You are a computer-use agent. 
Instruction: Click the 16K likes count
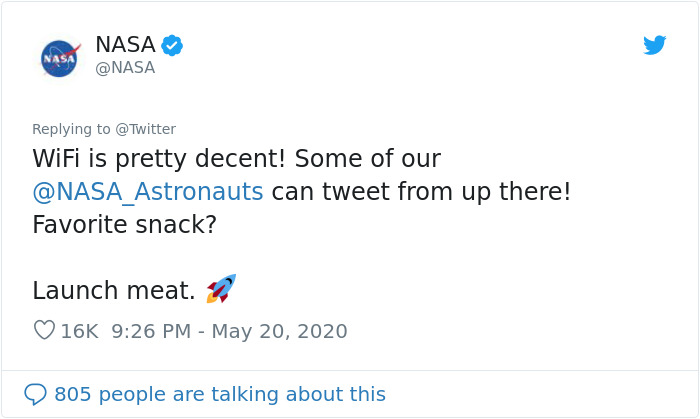tap(79, 331)
